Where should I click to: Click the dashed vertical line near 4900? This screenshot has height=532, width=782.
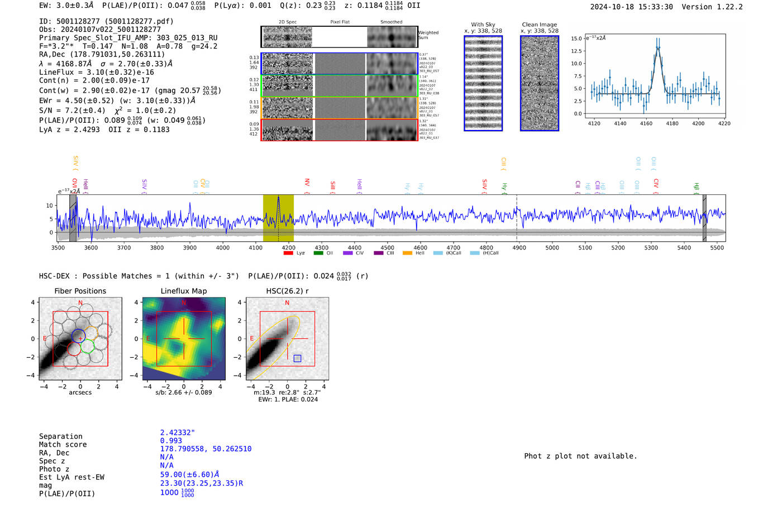[x=517, y=218]
